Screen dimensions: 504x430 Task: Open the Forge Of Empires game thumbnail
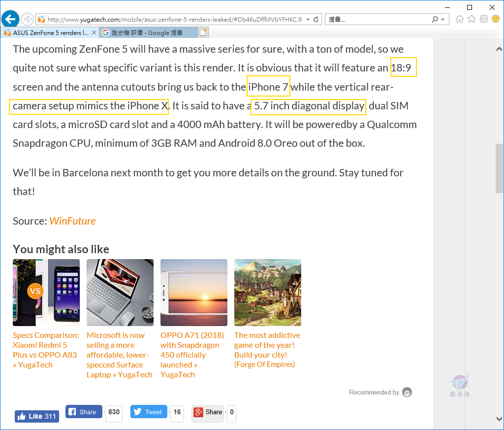point(268,293)
